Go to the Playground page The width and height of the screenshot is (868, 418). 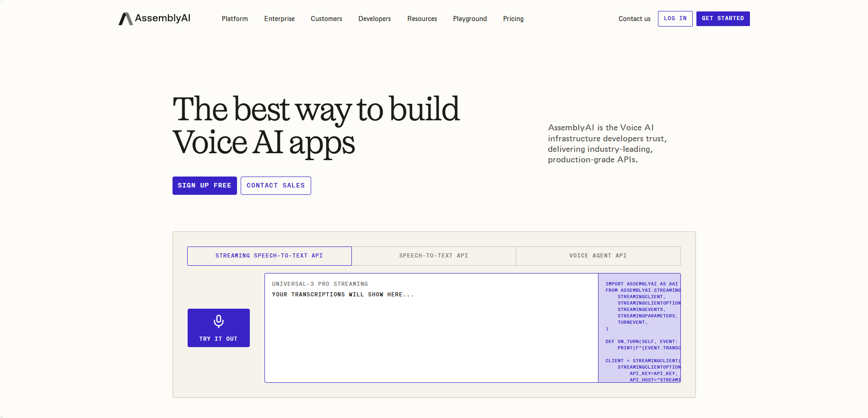click(470, 19)
